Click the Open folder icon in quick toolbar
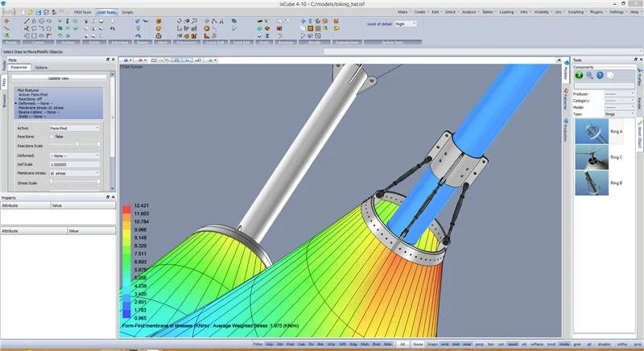This screenshot has height=351, width=644. [x=30, y=12]
